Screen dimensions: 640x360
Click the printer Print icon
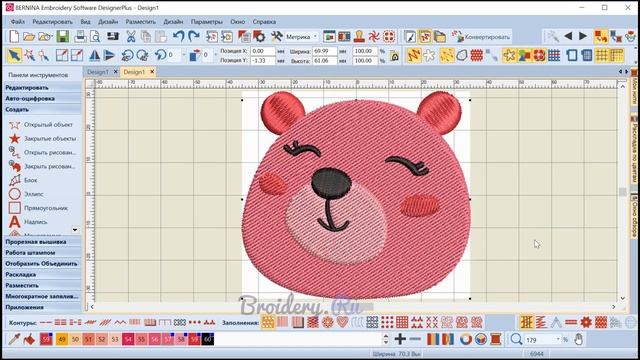(x=80, y=37)
